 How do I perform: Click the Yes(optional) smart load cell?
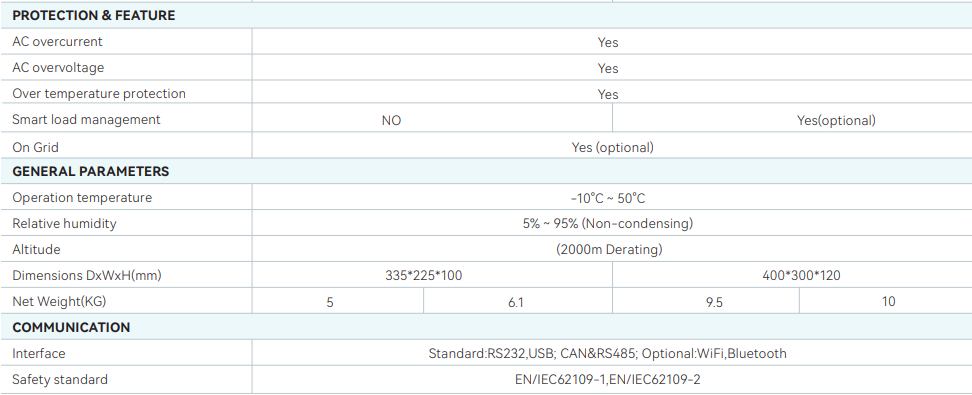coord(836,120)
